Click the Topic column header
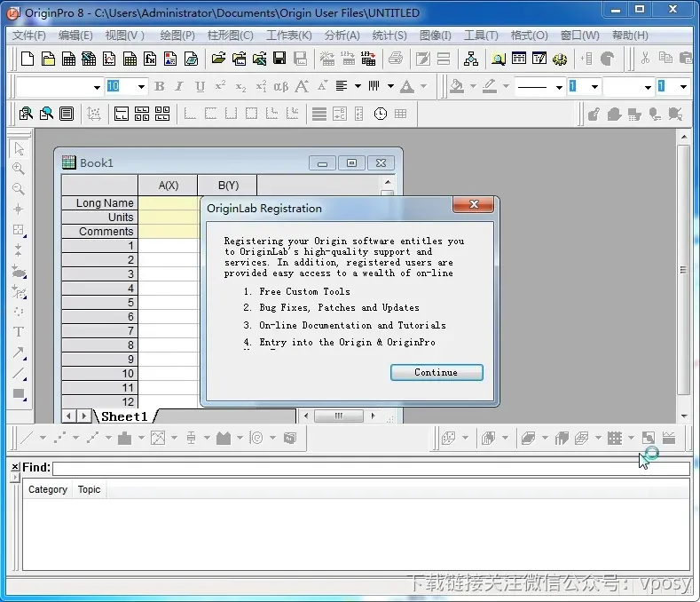Screen dimensions: 700x602 click(x=89, y=489)
